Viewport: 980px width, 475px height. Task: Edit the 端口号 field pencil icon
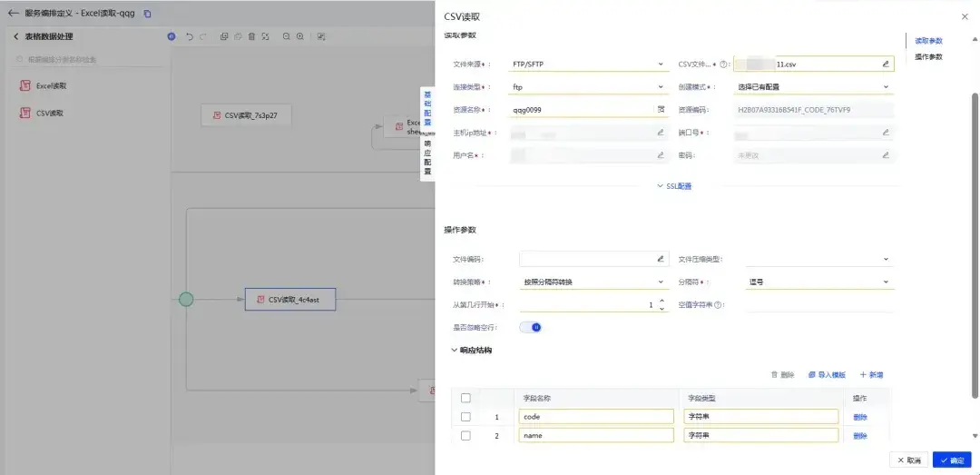pyautogui.click(x=886, y=132)
